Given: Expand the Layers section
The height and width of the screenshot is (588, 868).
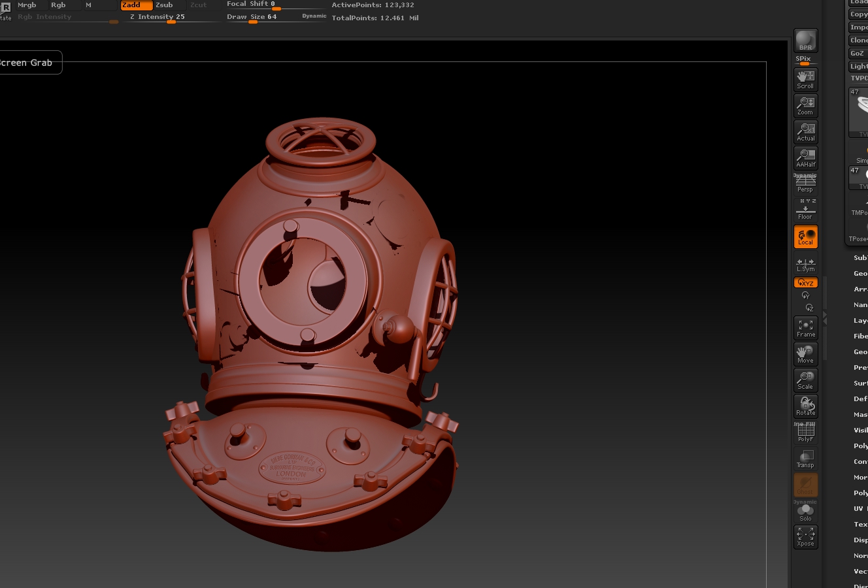Looking at the screenshot, I should point(860,321).
